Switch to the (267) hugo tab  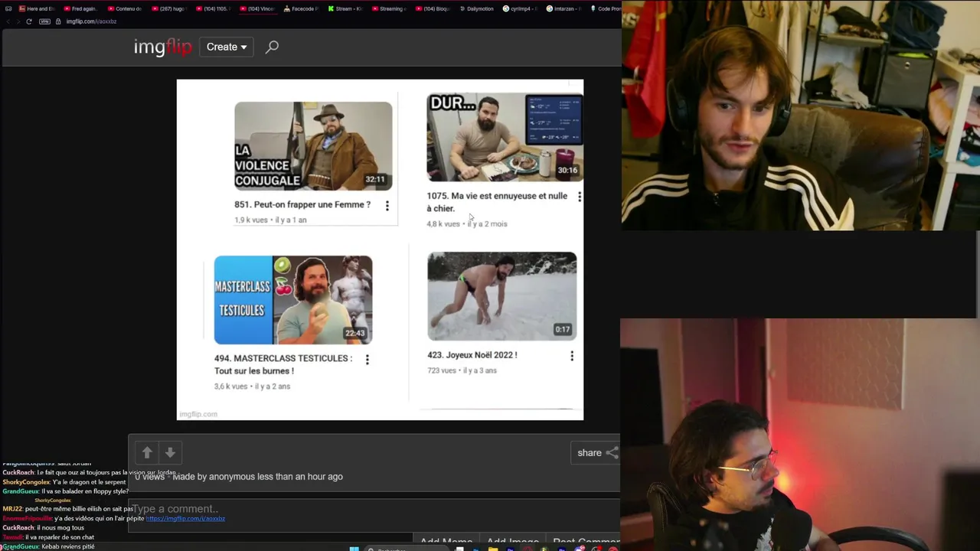[168, 8]
